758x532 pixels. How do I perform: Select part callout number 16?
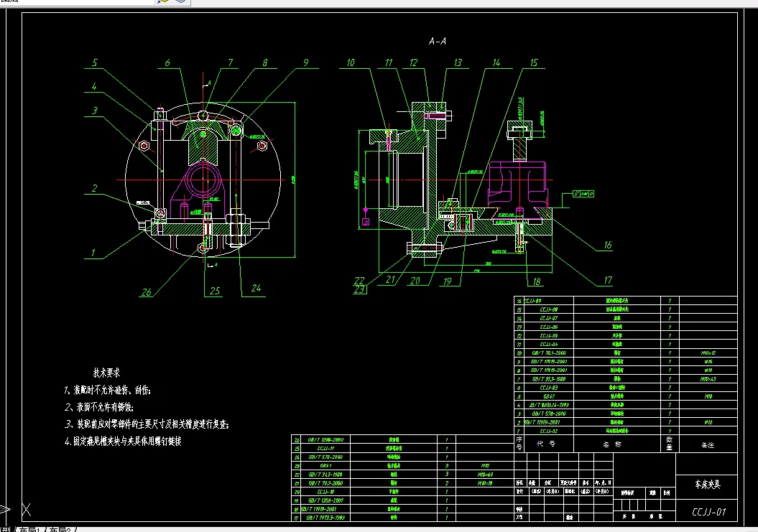[608, 246]
